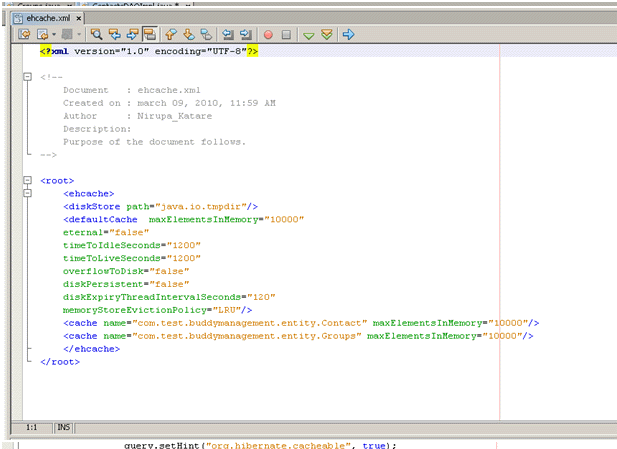Click the diskStore path line
This screenshot has height=449, width=617.
pyautogui.click(x=161, y=207)
